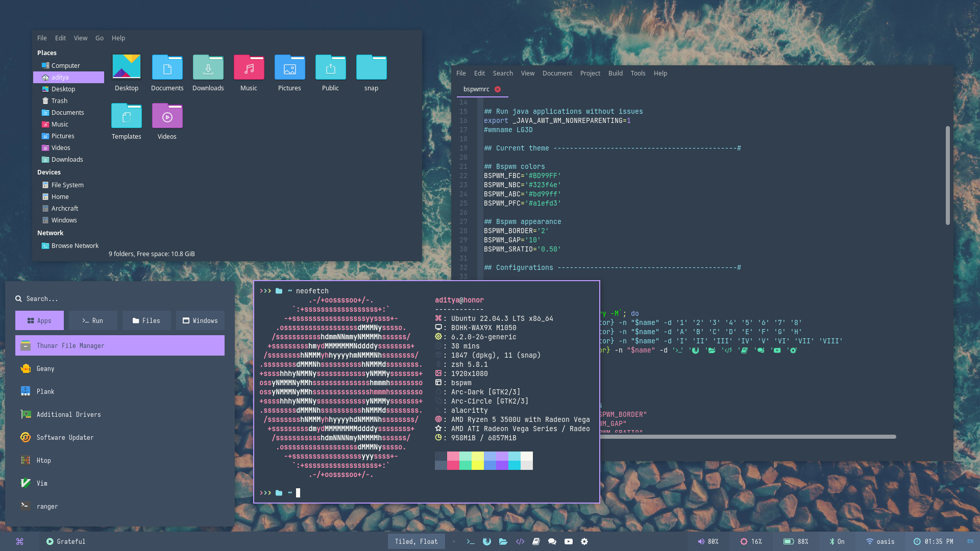Open the launcher menu icon at bar left
This screenshot has width=980, height=551.
click(x=20, y=541)
